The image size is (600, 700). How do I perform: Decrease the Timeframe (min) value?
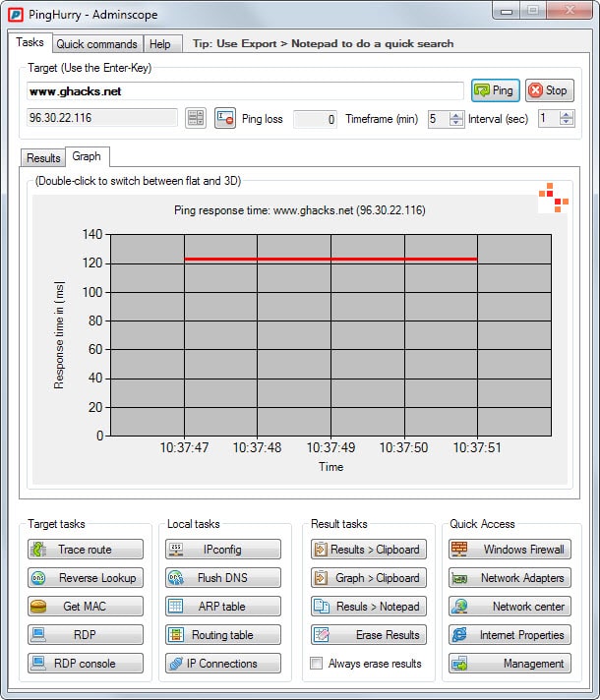click(x=455, y=123)
